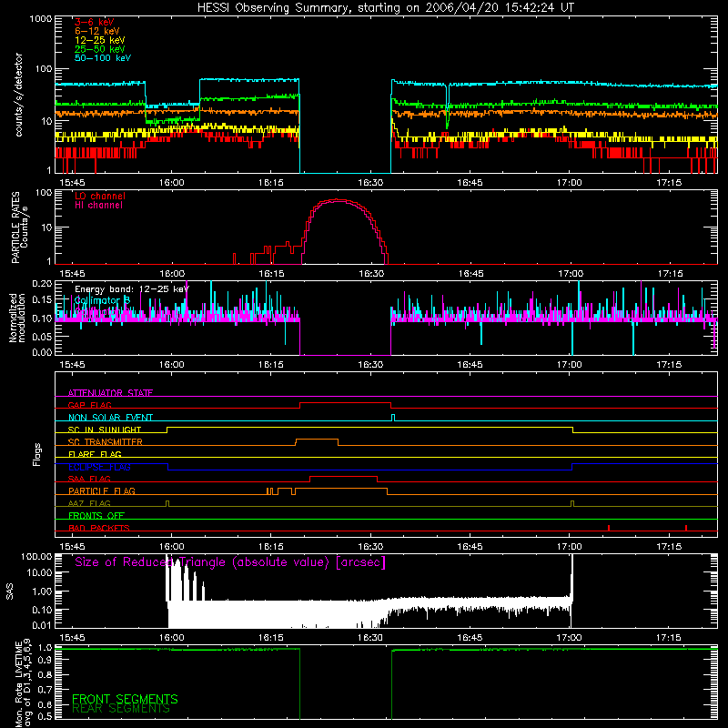Click the HI channel legend label
The width and height of the screenshot is (728, 728).
99,205
